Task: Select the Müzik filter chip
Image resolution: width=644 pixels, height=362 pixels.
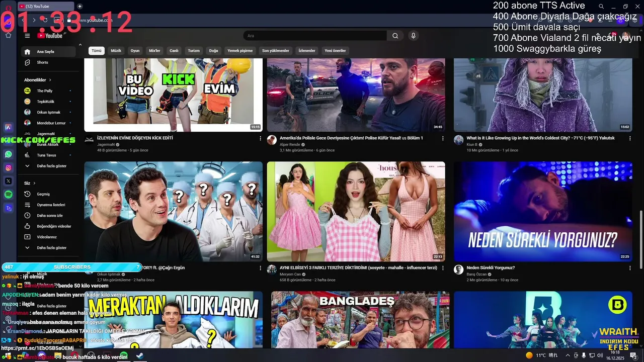Action: click(116, 51)
